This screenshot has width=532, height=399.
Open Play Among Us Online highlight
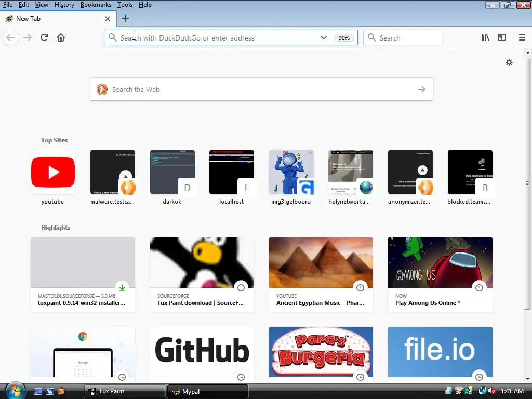point(440,274)
